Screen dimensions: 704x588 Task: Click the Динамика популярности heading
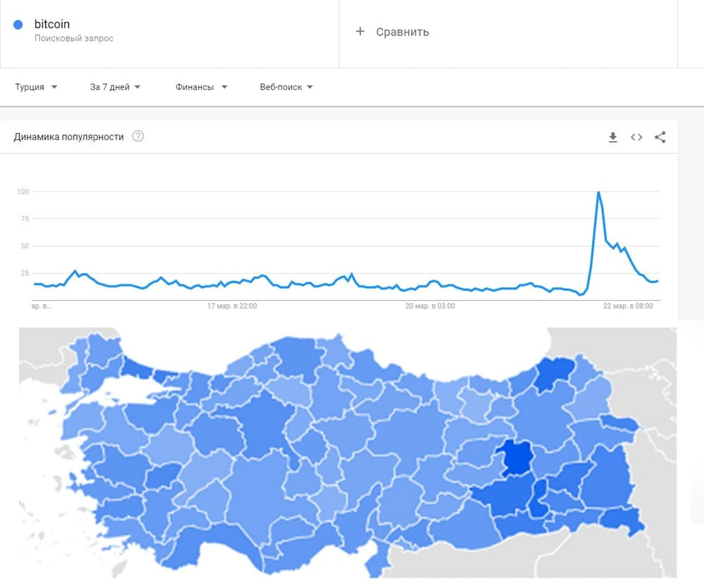click(x=69, y=137)
